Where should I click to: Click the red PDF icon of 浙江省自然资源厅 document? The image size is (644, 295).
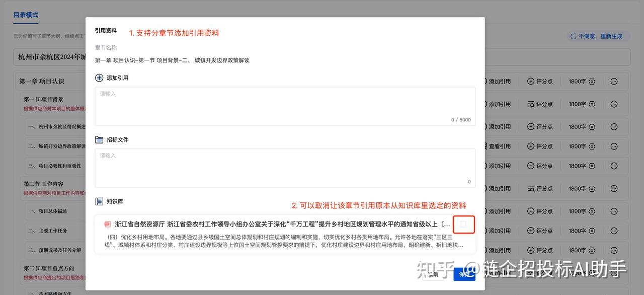pos(107,225)
